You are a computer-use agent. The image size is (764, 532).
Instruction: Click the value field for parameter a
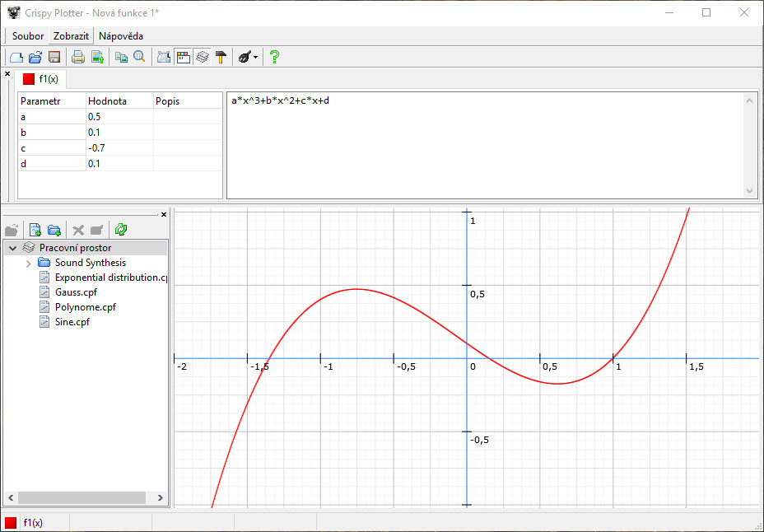119,117
